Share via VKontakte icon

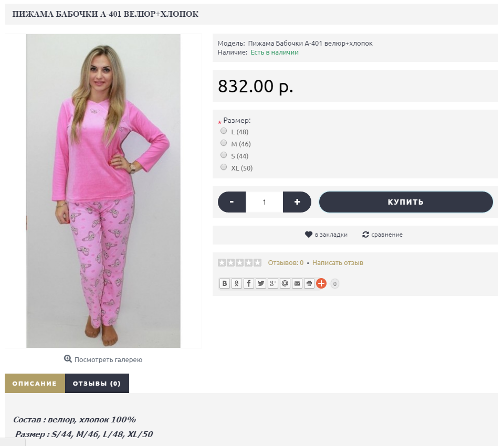[x=224, y=283]
